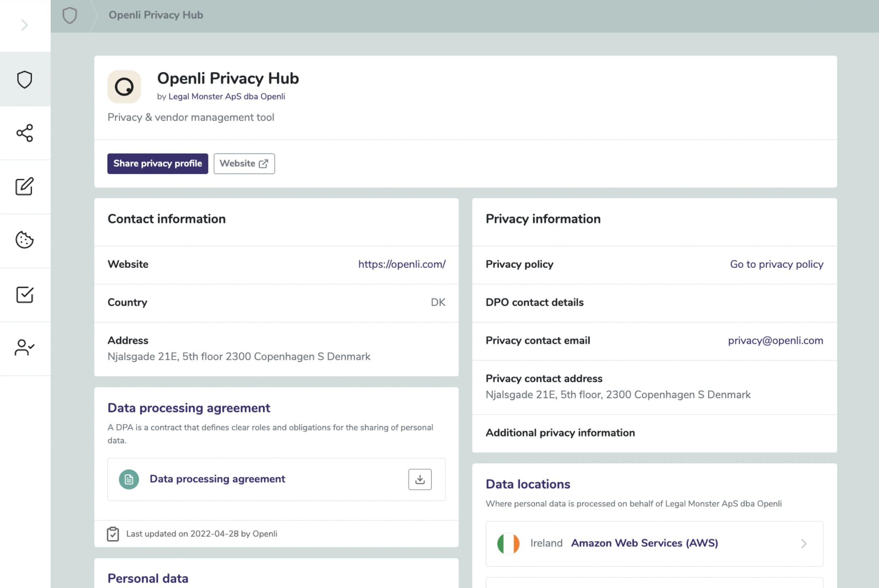The width and height of the screenshot is (879, 588).
Task: Email privacy@openli.com via the link
Action: click(775, 341)
